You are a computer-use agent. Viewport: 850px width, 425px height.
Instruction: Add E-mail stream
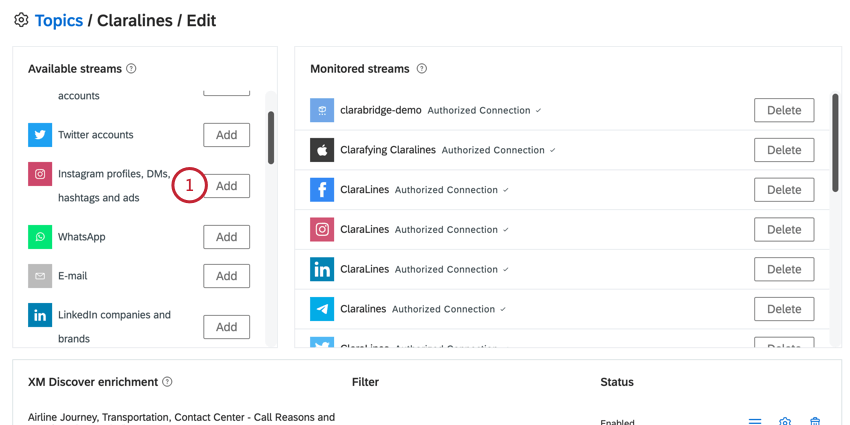click(x=227, y=276)
